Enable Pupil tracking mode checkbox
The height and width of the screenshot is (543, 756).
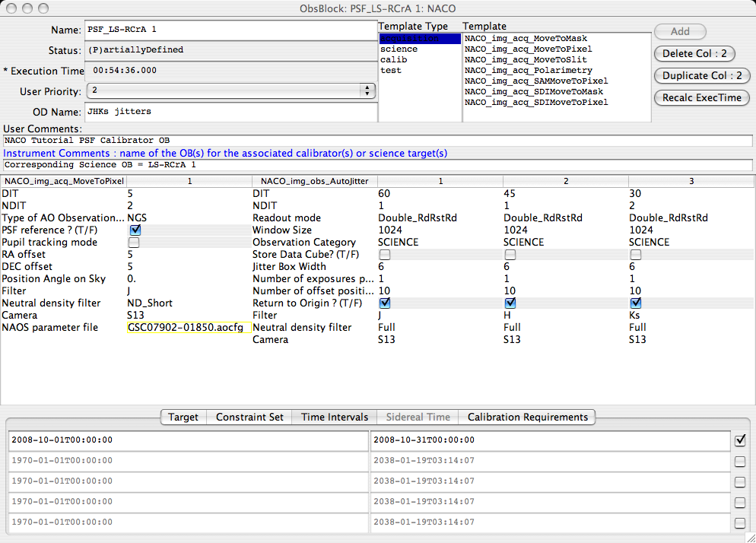pos(134,242)
